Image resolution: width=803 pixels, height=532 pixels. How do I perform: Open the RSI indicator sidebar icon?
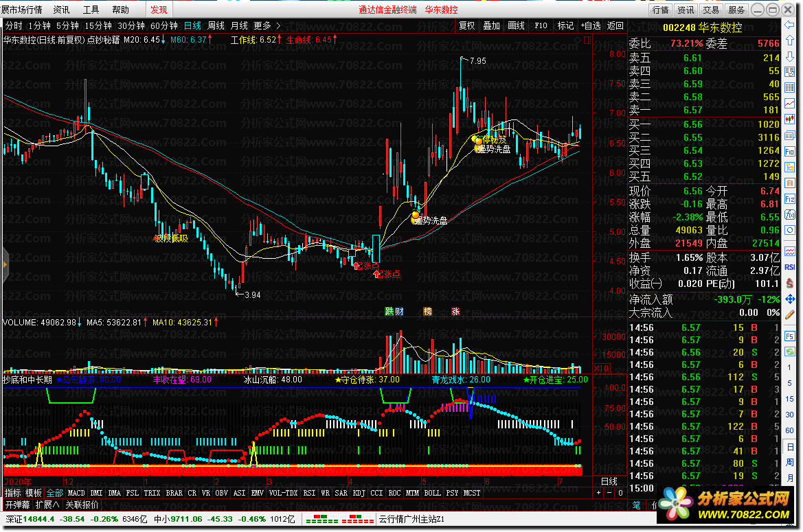[789, 267]
